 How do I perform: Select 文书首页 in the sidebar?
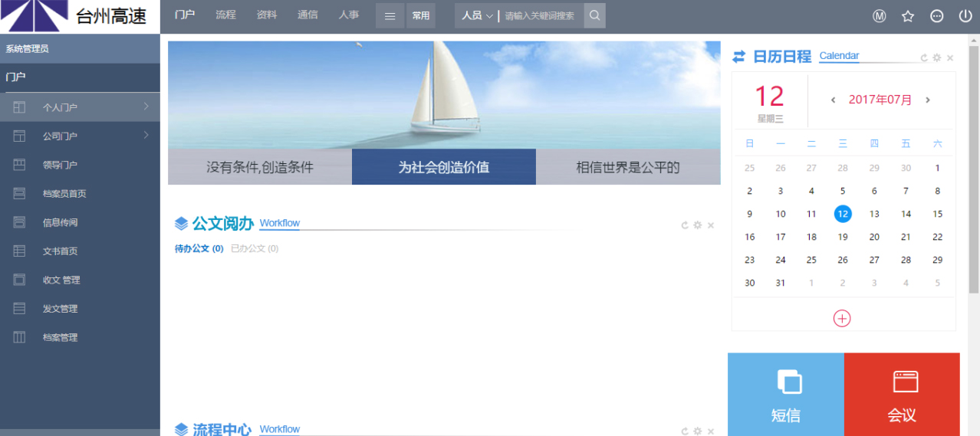click(x=80, y=251)
